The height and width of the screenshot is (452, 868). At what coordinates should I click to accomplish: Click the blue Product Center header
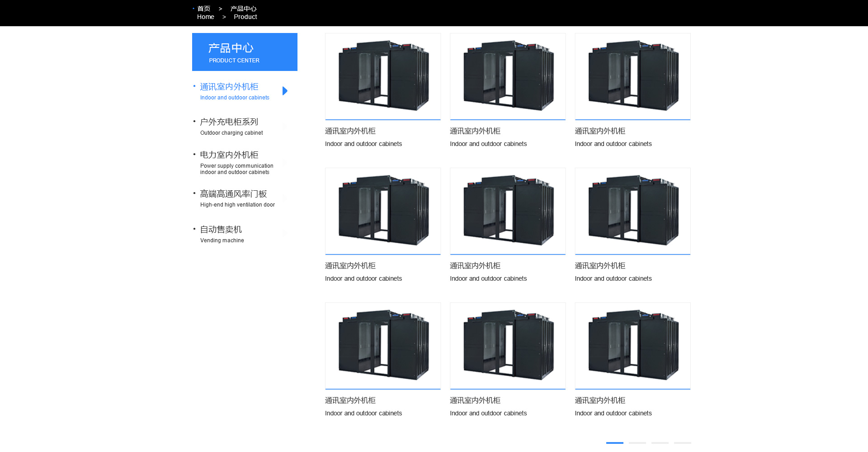point(245,52)
